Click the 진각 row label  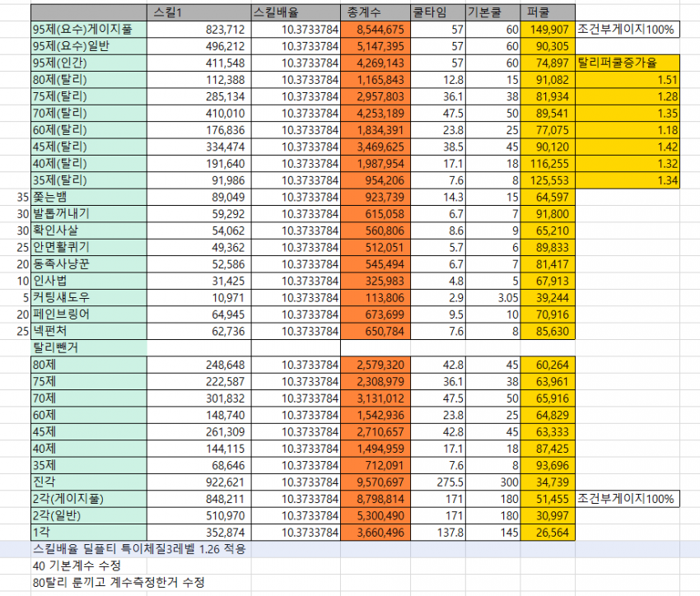(88, 482)
